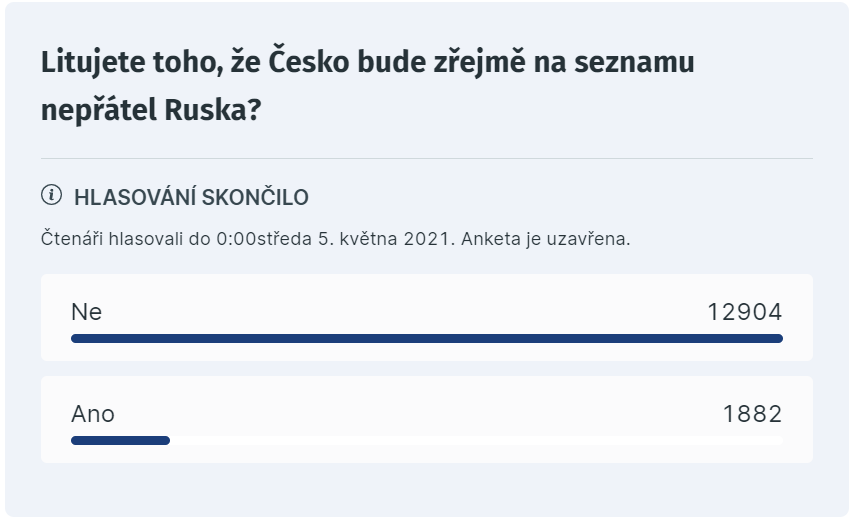Choose the Ano answer label
Image resolution: width=854 pixels, height=521 pixels.
click(x=93, y=414)
